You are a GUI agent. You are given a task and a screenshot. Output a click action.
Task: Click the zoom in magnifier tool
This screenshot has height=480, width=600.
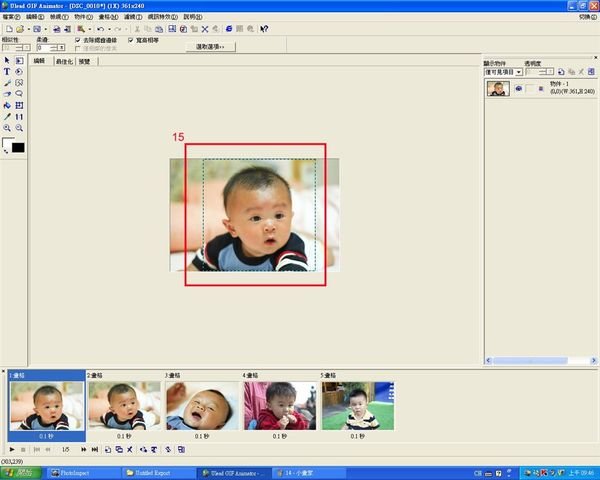pos(7,128)
